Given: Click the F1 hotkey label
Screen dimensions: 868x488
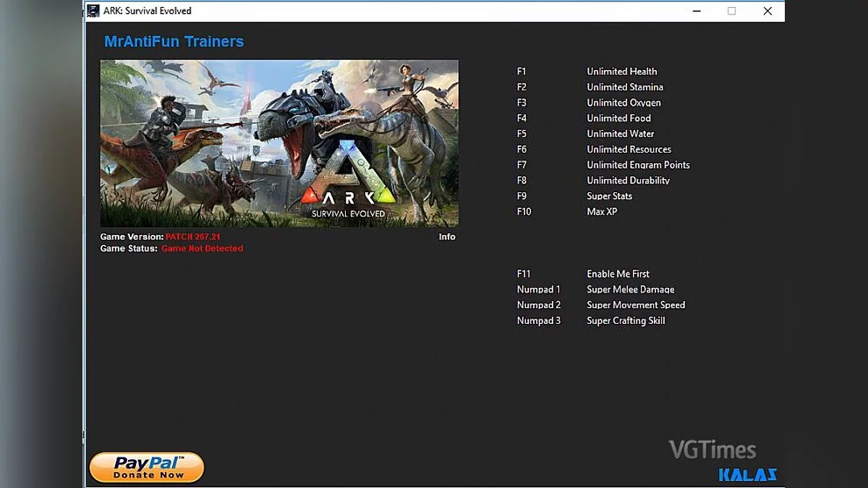Looking at the screenshot, I should pyautogui.click(x=522, y=72).
